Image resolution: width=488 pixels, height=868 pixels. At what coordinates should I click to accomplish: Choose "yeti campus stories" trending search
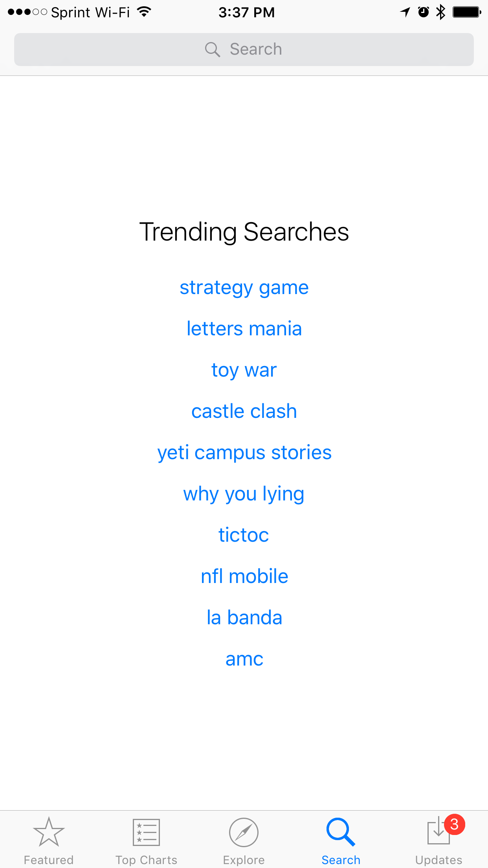pos(244,452)
